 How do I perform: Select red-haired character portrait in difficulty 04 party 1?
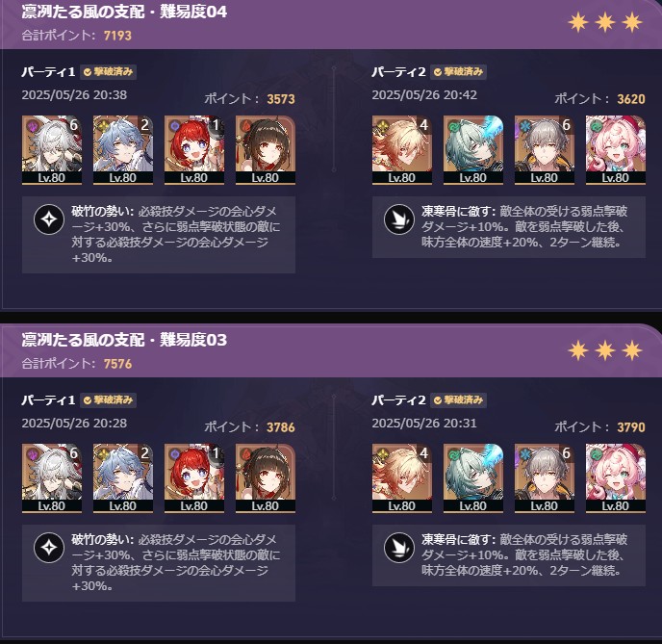click(193, 150)
